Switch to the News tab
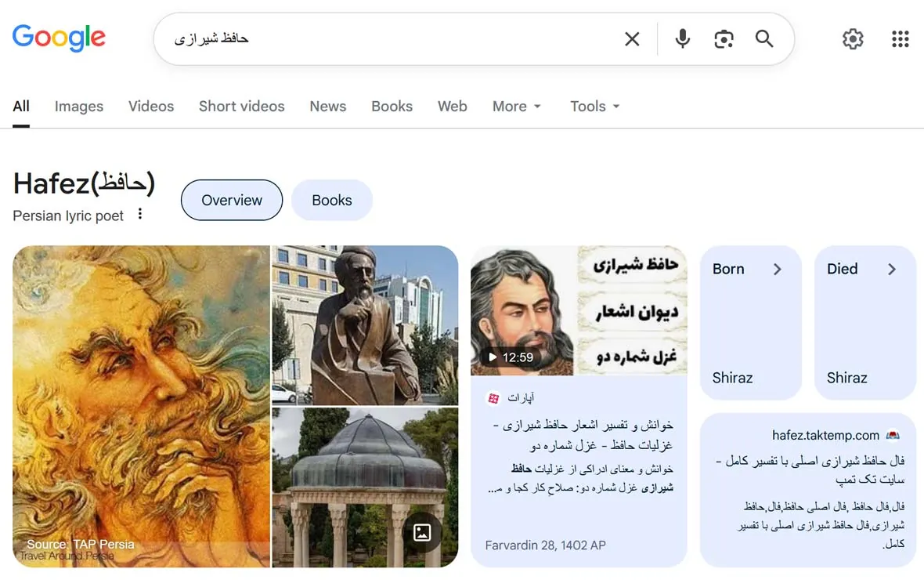The width and height of the screenshot is (924, 587). tap(328, 106)
